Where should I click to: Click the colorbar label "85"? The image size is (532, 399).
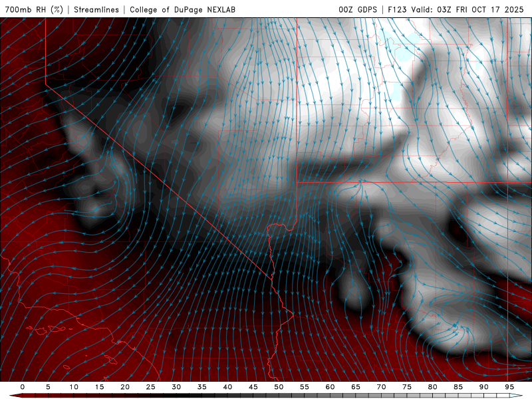[458, 387]
